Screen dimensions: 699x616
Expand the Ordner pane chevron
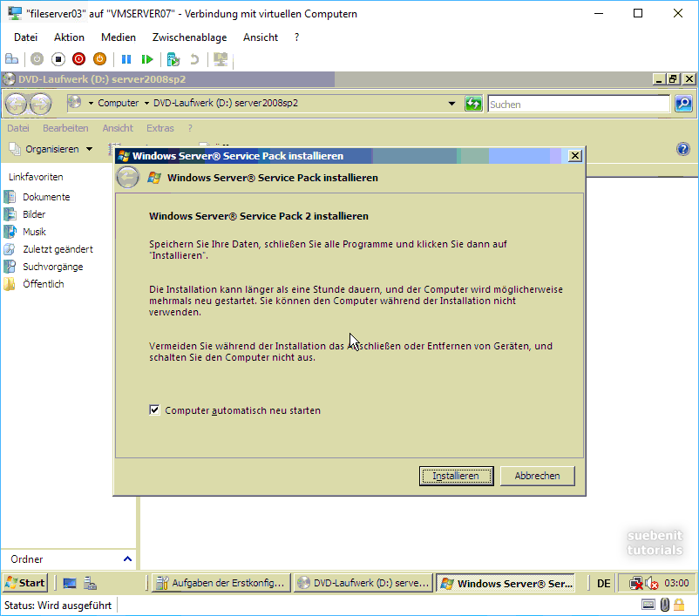[x=127, y=559]
